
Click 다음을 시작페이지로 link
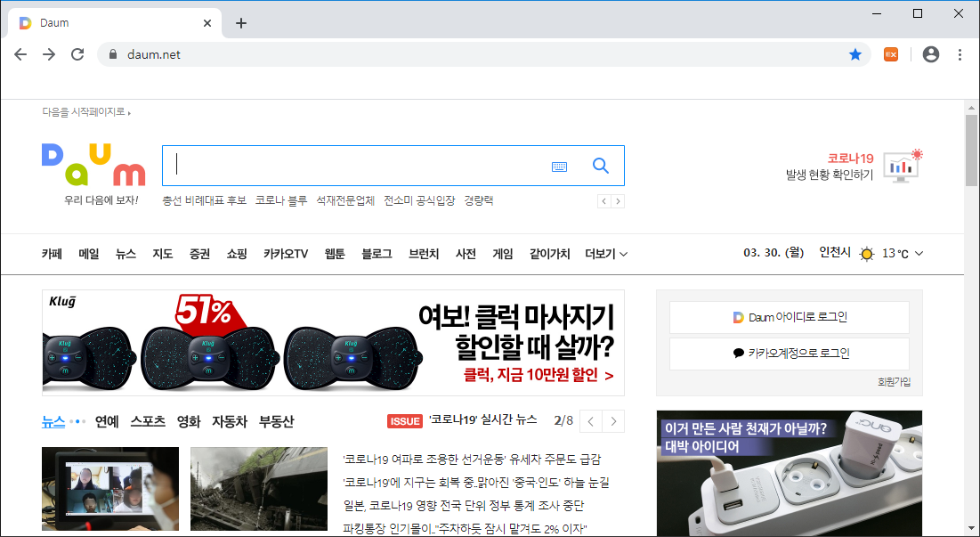click(x=86, y=112)
